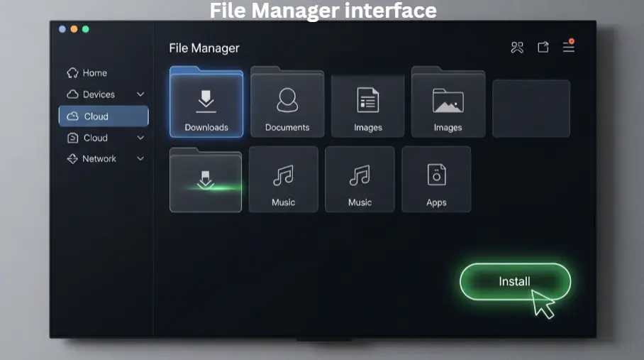644x360 pixels.
Task: Select the Devices label in sidebar
Action: 98,94
